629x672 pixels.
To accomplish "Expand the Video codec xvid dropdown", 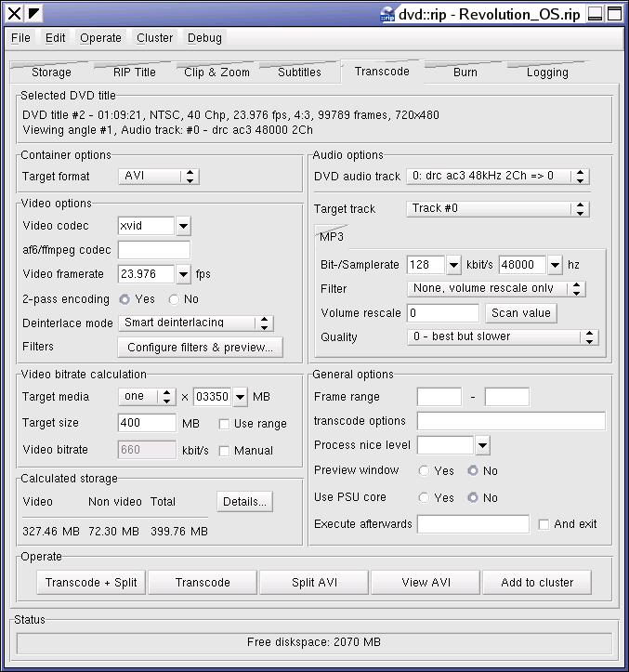I will (183, 226).
